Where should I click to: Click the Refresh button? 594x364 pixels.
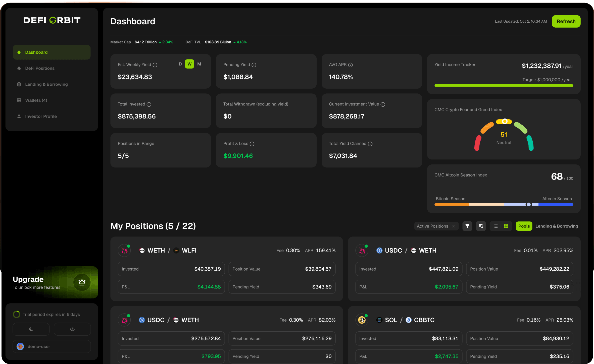[x=566, y=21]
